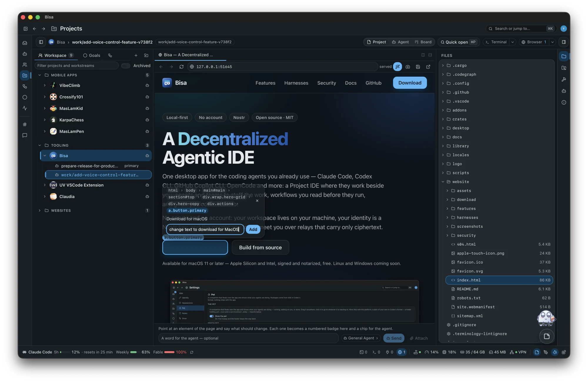Open the page in an external browser

click(428, 67)
